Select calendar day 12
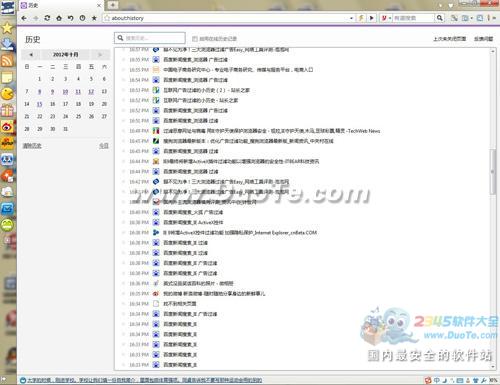 tap(91, 91)
